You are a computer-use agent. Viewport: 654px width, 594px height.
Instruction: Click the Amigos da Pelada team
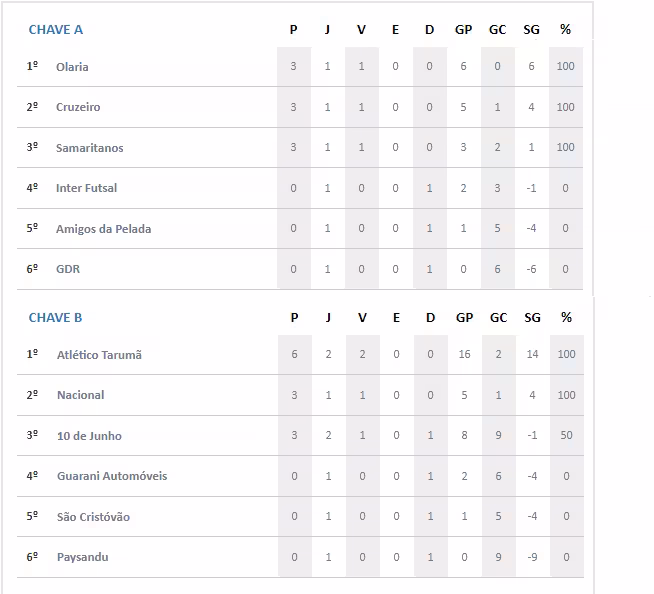pyautogui.click(x=103, y=229)
